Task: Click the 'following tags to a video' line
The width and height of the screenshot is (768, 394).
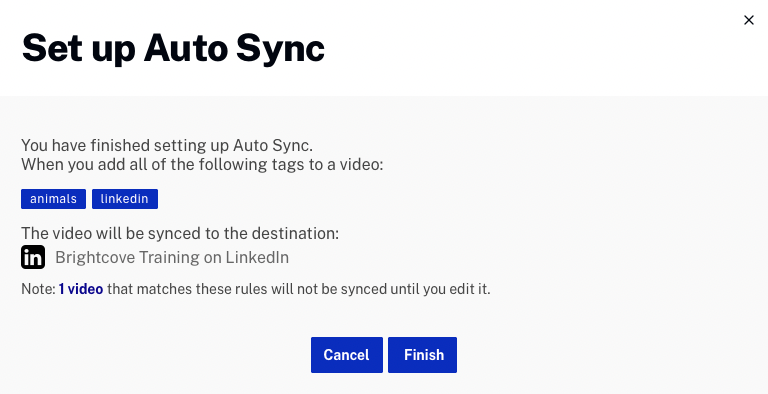Action: (x=202, y=165)
